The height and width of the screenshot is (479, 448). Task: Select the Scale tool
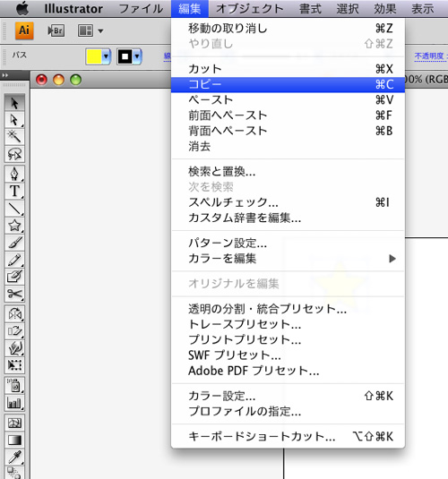click(14, 331)
